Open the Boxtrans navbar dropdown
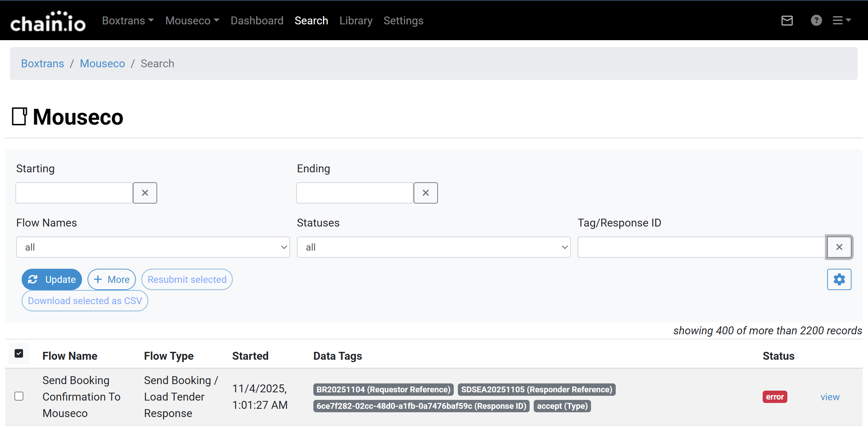This screenshot has width=868, height=427. pos(128,21)
